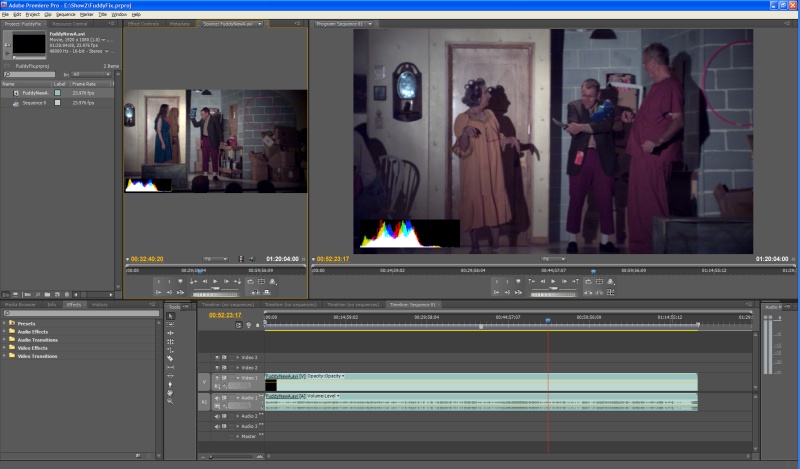Step forward one frame in Program monitor
Screen dimensions: 800x469
pyautogui.click(x=564, y=282)
